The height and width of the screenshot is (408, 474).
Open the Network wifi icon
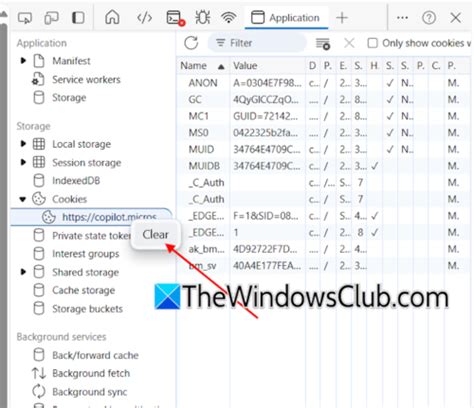tap(229, 18)
